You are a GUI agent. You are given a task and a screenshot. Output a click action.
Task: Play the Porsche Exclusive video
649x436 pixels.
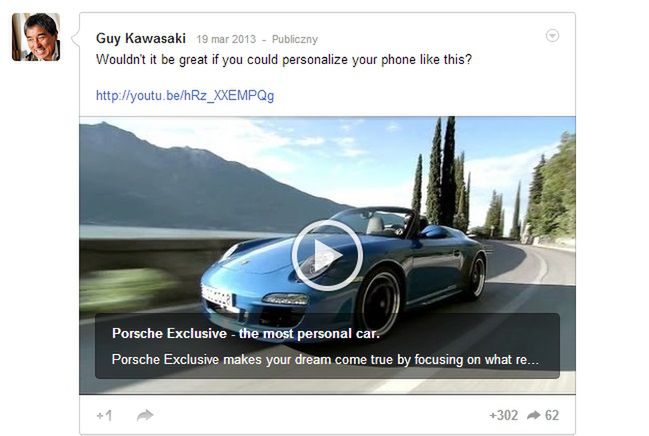327,255
